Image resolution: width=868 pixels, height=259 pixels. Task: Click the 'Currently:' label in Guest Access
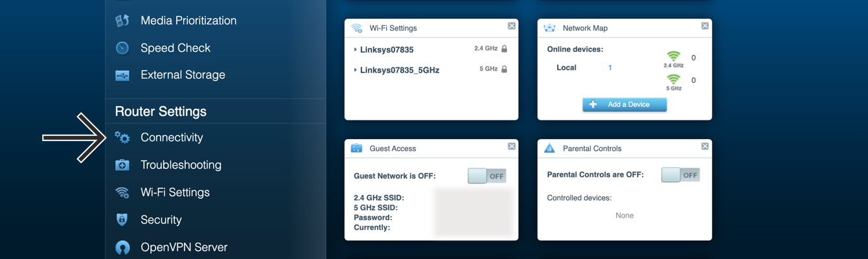coord(372,228)
